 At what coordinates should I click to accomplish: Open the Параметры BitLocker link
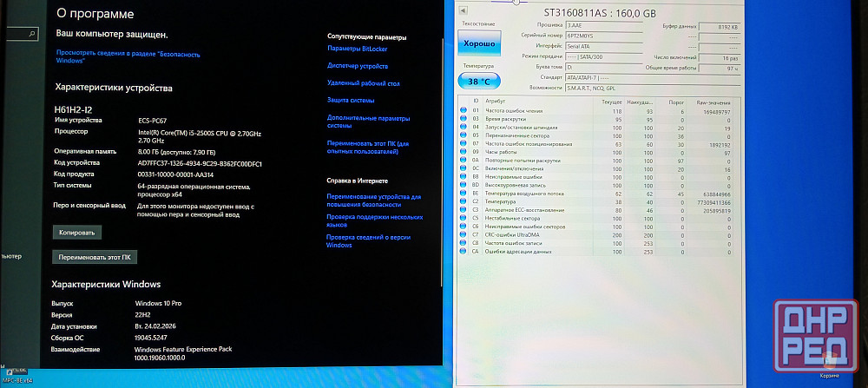click(357, 49)
